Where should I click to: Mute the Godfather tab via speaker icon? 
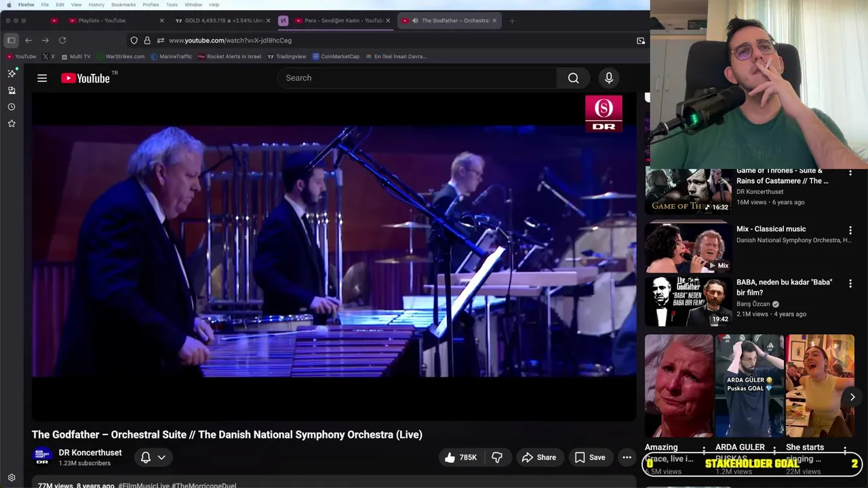click(x=415, y=20)
